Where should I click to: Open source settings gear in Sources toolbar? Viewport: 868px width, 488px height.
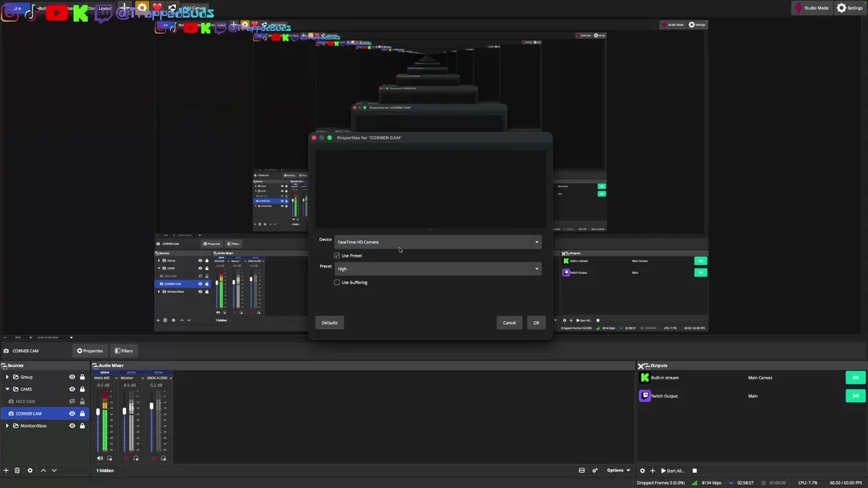pos(30,470)
